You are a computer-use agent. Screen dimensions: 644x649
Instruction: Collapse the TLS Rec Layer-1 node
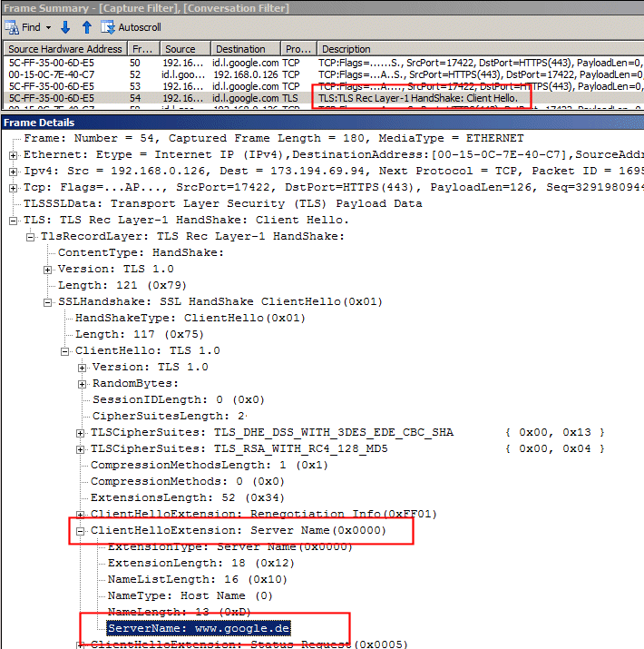14,221
